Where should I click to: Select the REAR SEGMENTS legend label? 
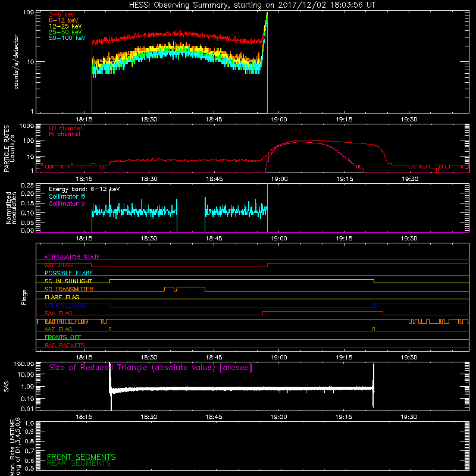[79, 464]
